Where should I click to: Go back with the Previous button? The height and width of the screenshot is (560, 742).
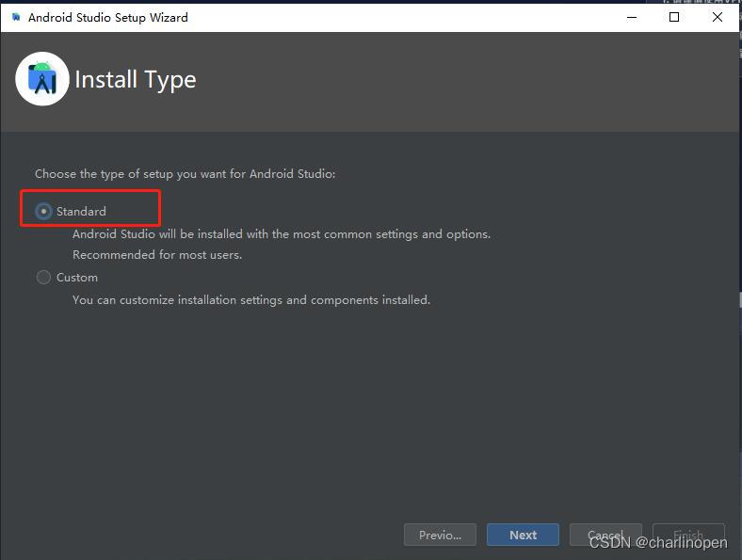coord(440,535)
